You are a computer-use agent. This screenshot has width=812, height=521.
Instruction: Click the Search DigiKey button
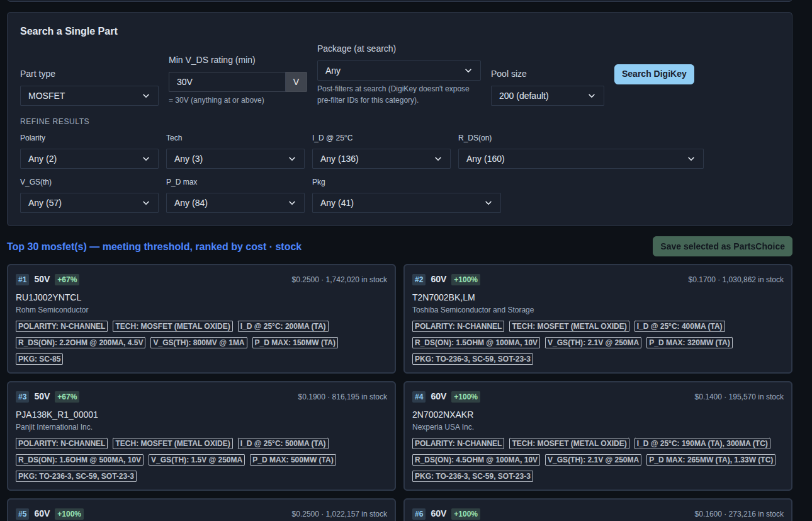tap(654, 74)
